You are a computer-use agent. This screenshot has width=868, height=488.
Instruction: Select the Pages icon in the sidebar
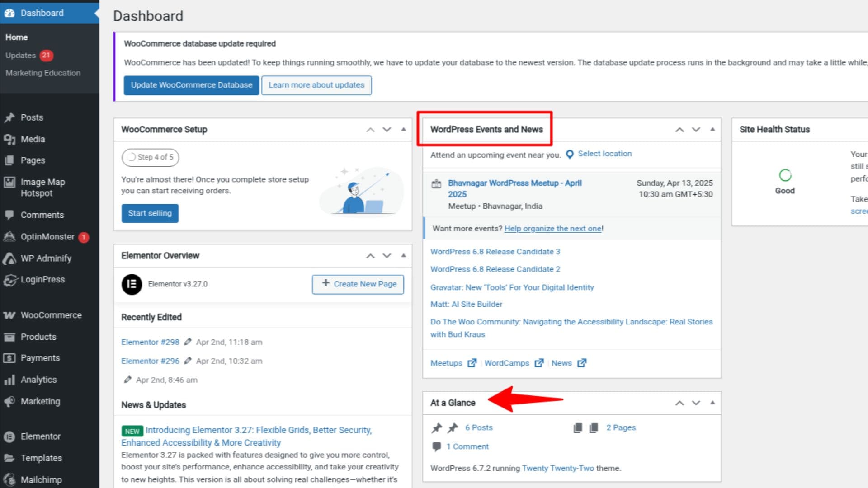tap(10, 160)
